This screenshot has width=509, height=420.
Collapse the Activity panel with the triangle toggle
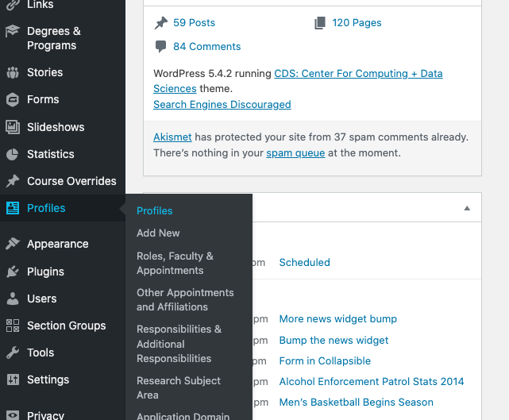(467, 208)
